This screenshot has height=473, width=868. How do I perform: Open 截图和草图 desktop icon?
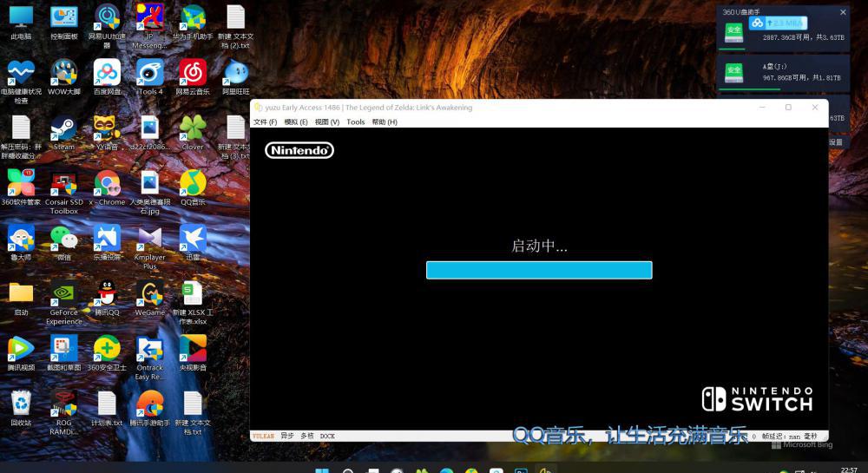[63, 353]
